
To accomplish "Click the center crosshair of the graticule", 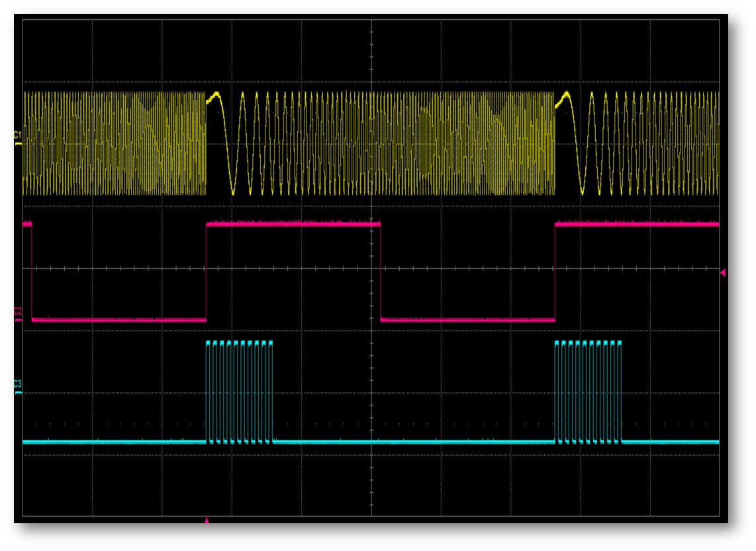I will pyautogui.click(x=371, y=269).
